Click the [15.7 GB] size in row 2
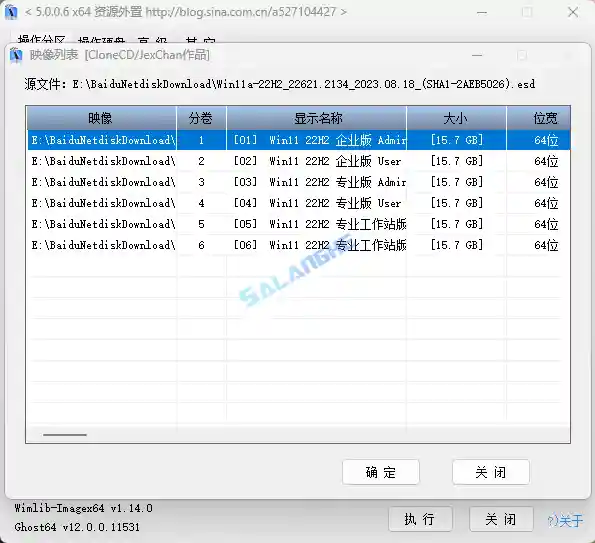Image resolution: width=595 pixels, height=543 pixels. coord(457,161)
